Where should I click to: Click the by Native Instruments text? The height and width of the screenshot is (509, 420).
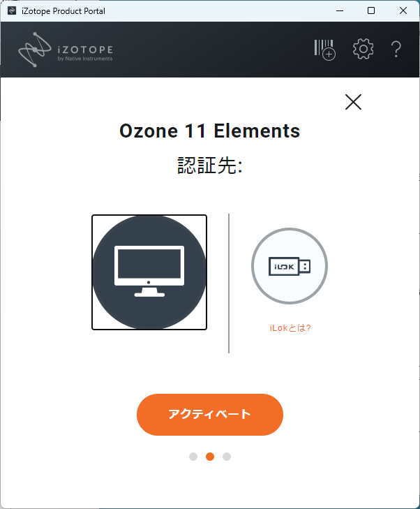coord(85,59)
